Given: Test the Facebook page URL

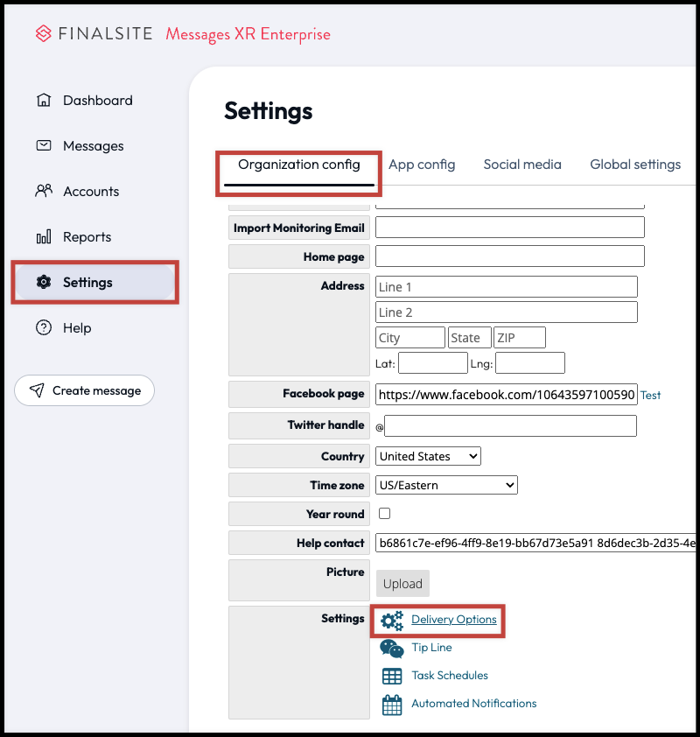Looking at the screenshot, I should (650, 395).
